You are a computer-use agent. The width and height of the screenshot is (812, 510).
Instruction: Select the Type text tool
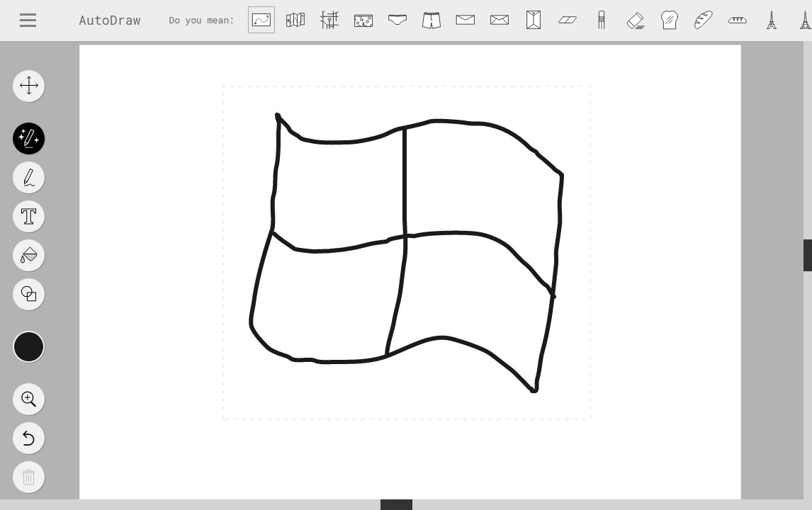(28, 217)
